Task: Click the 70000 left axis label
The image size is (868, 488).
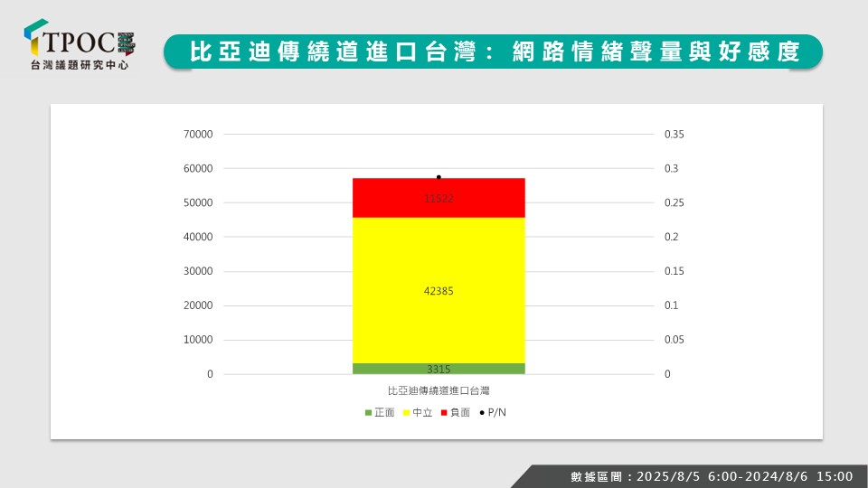Action: [x=197, y=135]
